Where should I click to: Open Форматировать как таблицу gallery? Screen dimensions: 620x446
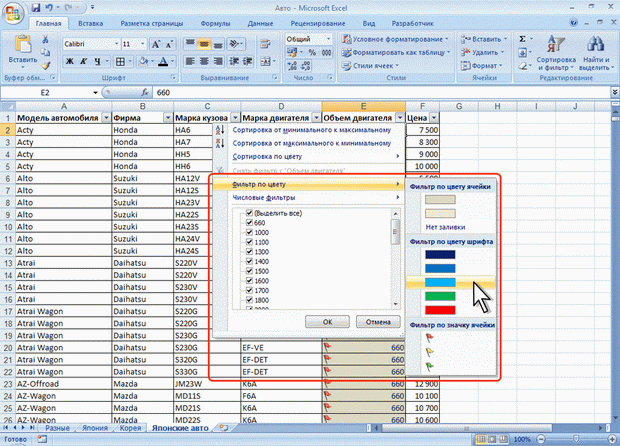coord(396,52)
